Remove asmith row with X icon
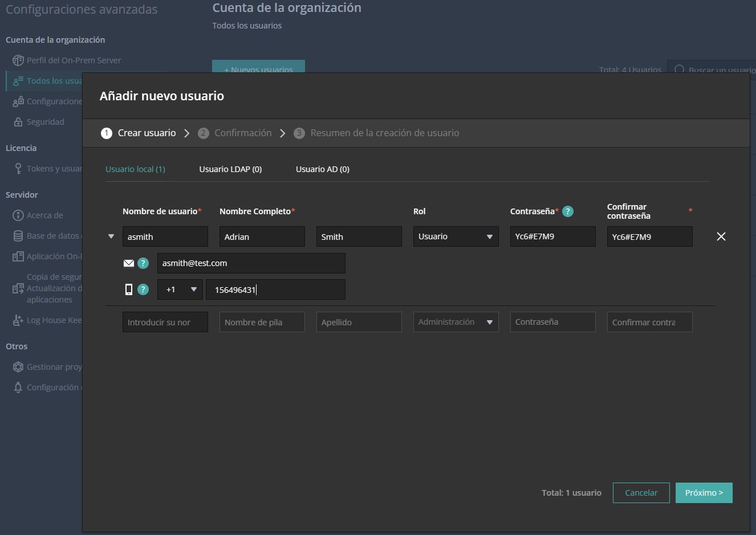This screenshot has width=756, height=535. [721, 236]
